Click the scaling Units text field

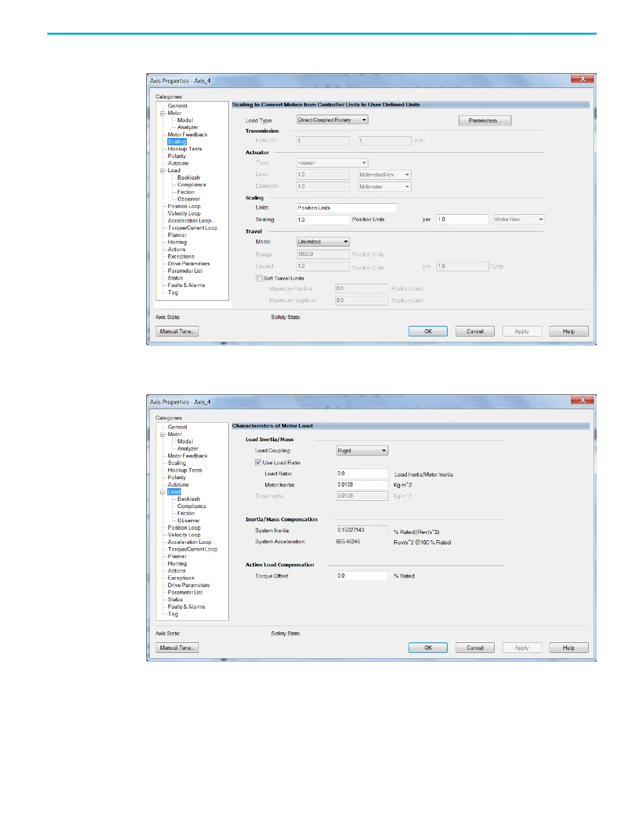click(x=347, y=207)
